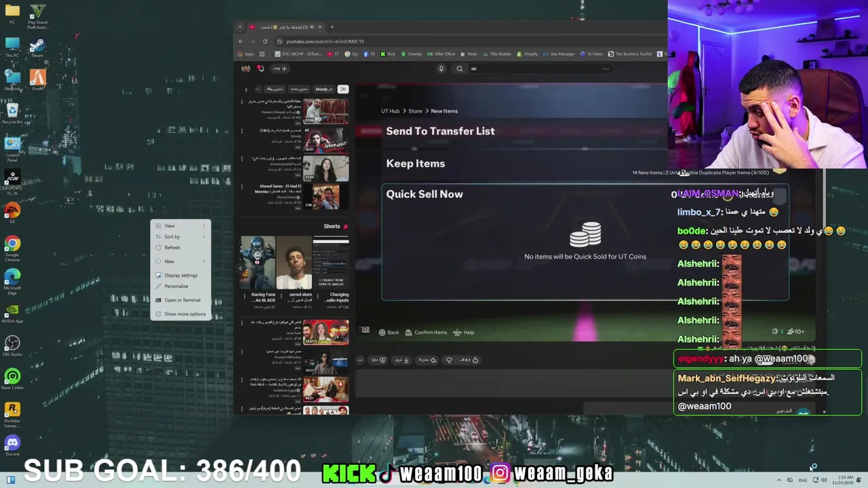
Task: Select Personalize in the context menu
Action: (x=181, y=286)
